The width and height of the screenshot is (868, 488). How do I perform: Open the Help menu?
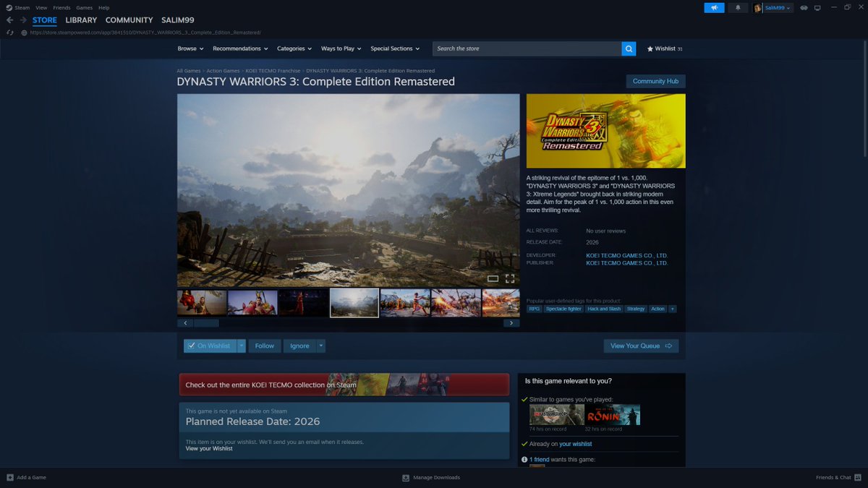coord(103,7)
